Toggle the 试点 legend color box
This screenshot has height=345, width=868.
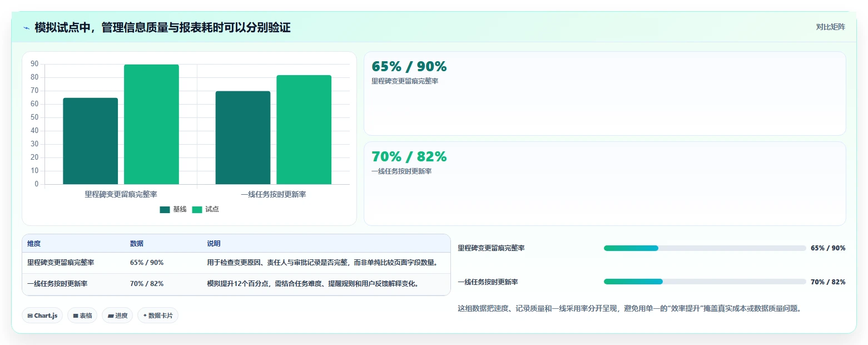(197, 210)
